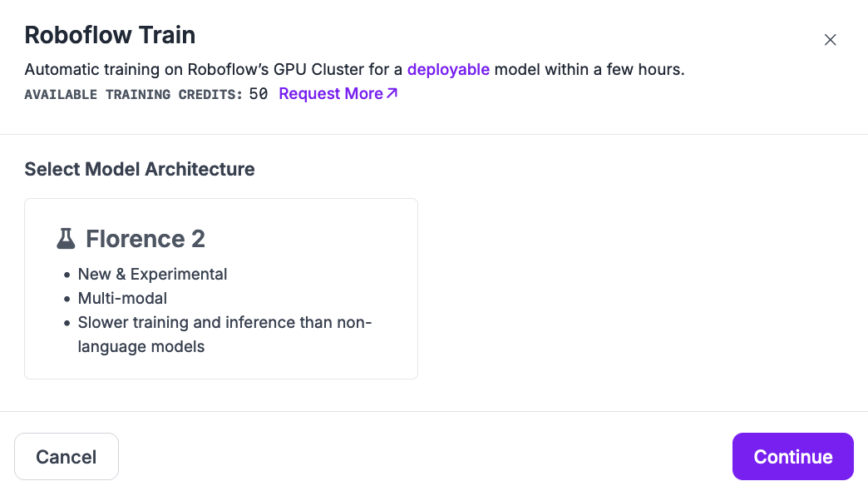Click the external arrow icon after Request More
The height and width of the screenshot is (496, 868).
[392, 93]
